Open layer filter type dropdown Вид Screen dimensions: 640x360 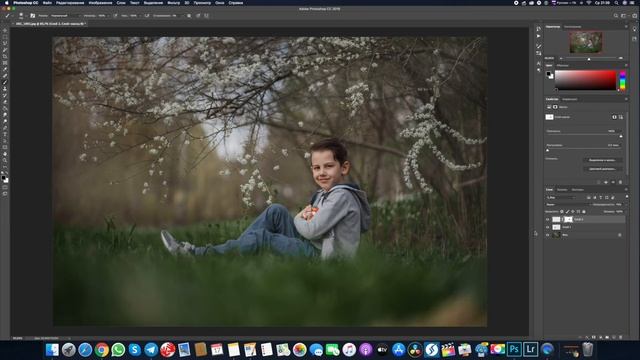561,198
